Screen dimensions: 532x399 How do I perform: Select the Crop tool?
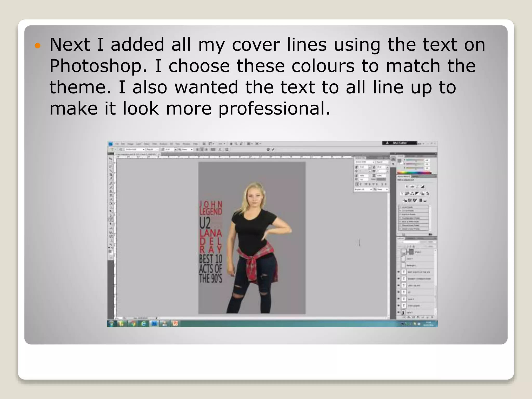click(x=111, y=175)
